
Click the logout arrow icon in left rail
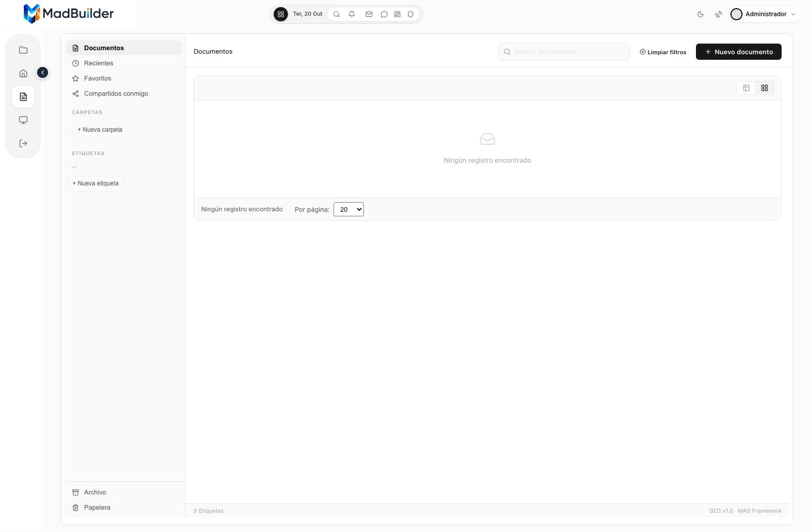[23, 143]
